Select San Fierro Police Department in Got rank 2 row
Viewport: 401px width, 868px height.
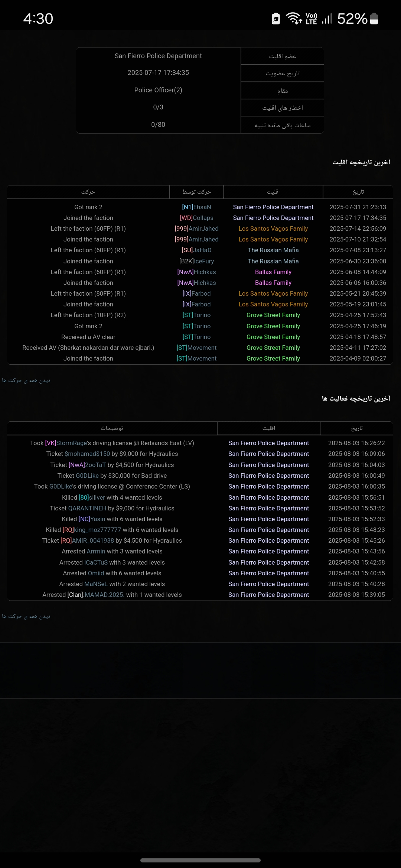(x=273, y=207)
